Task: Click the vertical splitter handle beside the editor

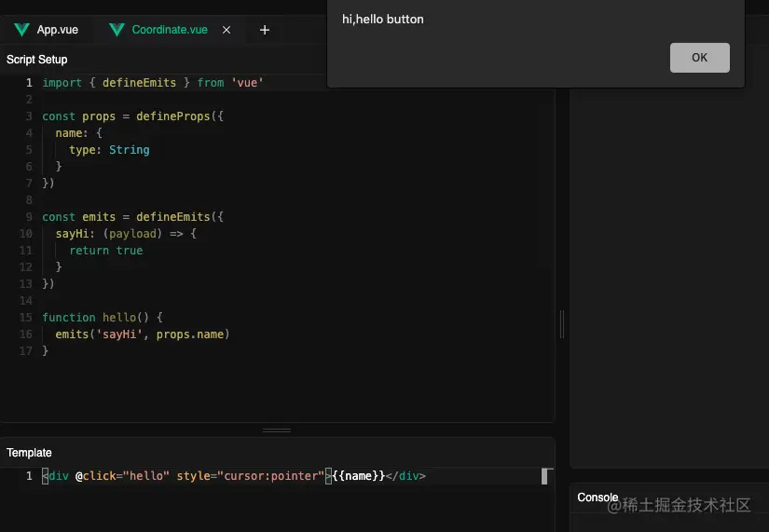Action: pyautogui.click(x=562, y=324)
